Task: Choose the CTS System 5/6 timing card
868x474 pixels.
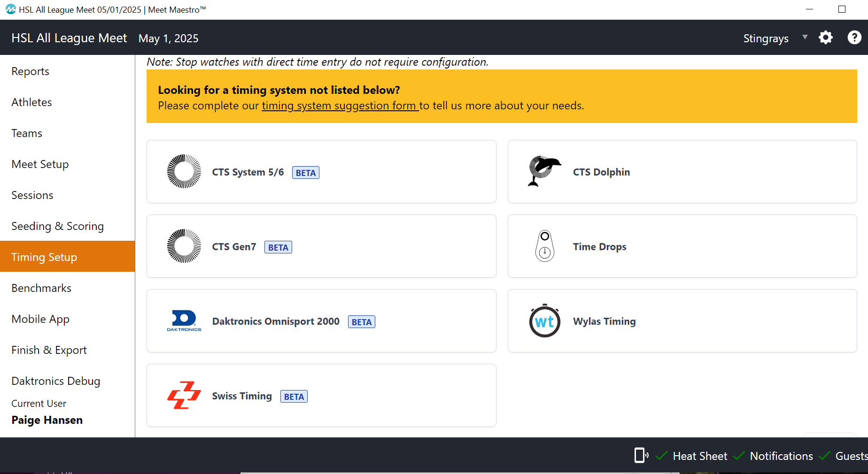Action: [321, 171]
